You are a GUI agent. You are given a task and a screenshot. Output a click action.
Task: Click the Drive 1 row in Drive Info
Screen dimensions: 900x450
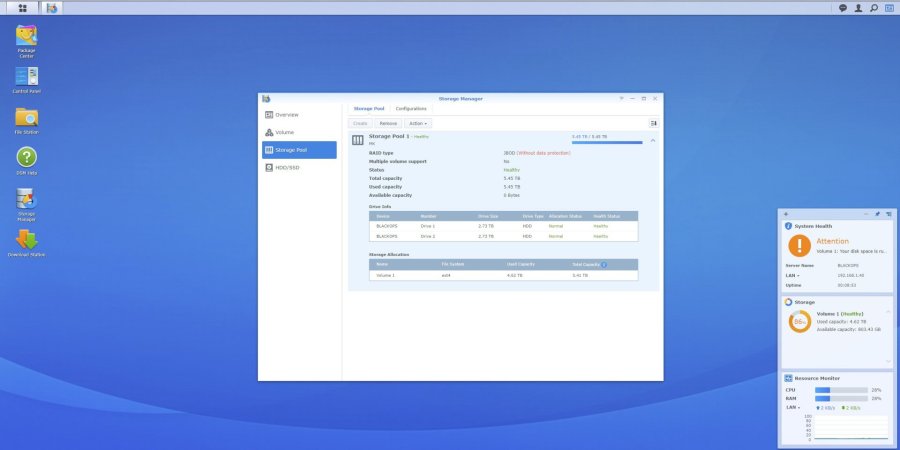coord(503,226)
